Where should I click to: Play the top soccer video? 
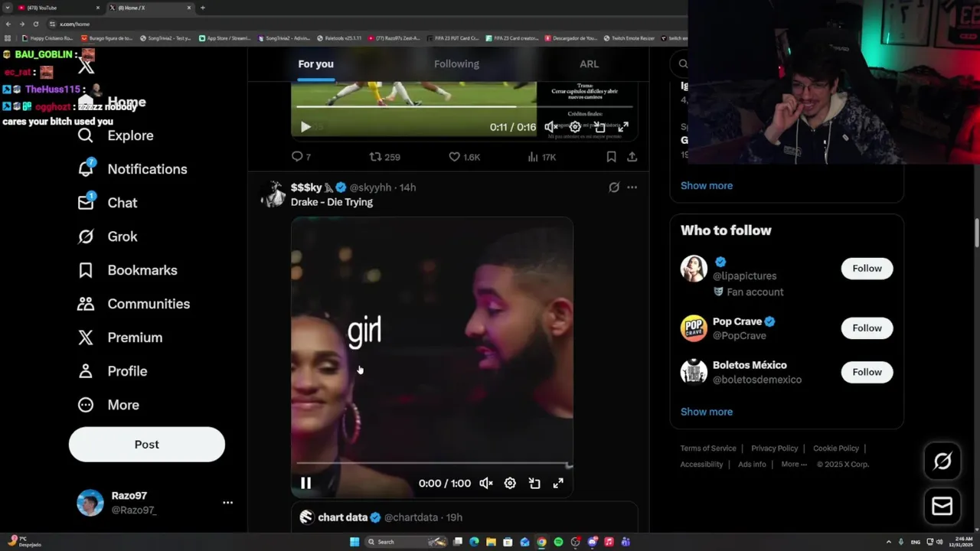coord(305,127)
